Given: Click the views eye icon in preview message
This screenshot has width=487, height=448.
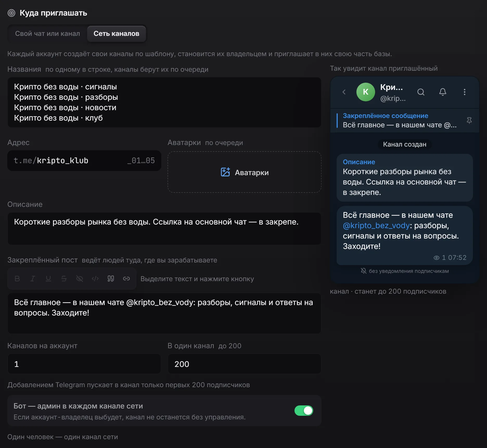Looking at the screenshot, I should (x=437, y=258).
